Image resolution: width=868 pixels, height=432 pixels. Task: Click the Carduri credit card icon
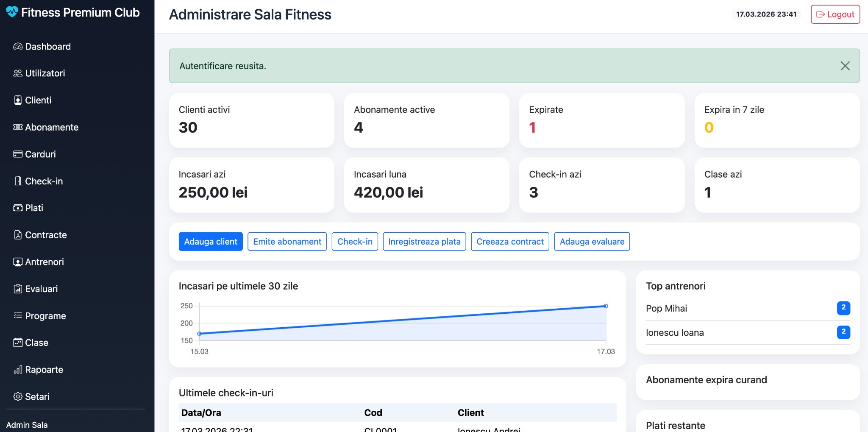(18, 154)
